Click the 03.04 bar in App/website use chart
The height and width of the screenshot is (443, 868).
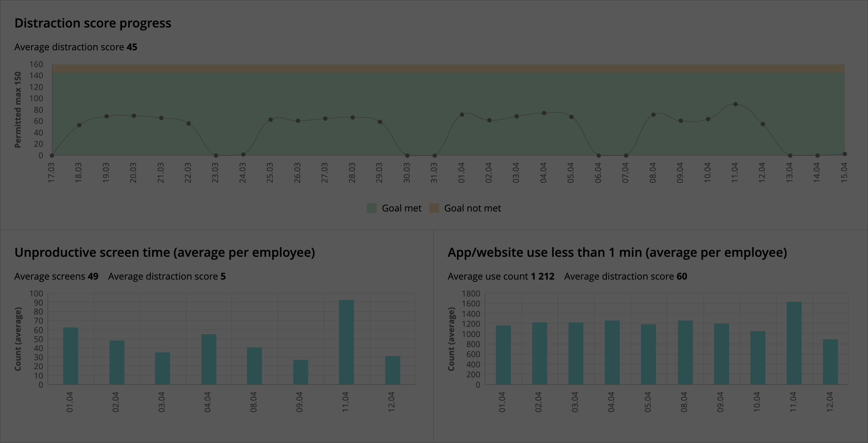576,353
